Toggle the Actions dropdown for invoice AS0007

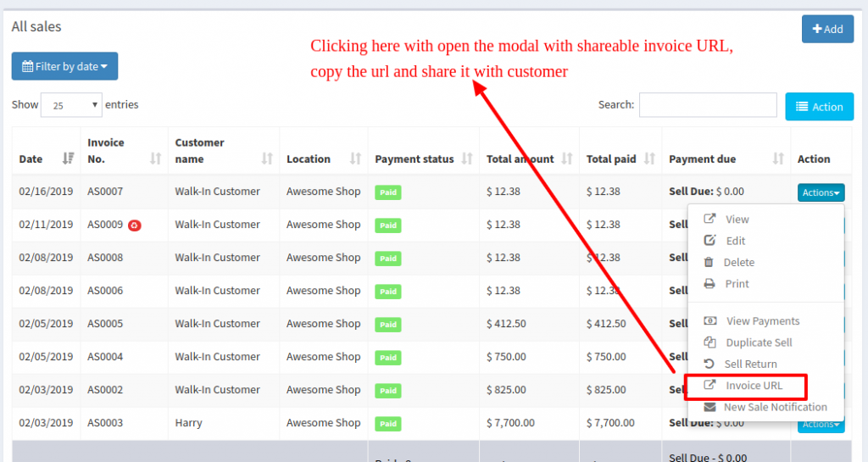tap(821, 192)
